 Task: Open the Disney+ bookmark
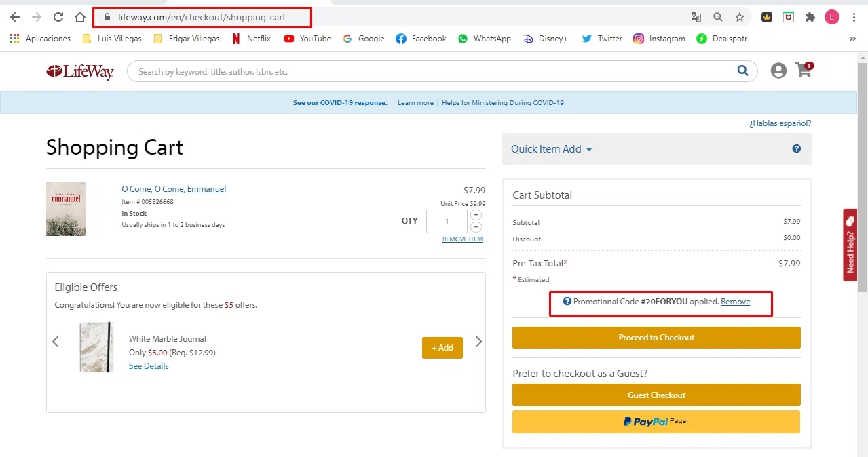click(545, 39)
